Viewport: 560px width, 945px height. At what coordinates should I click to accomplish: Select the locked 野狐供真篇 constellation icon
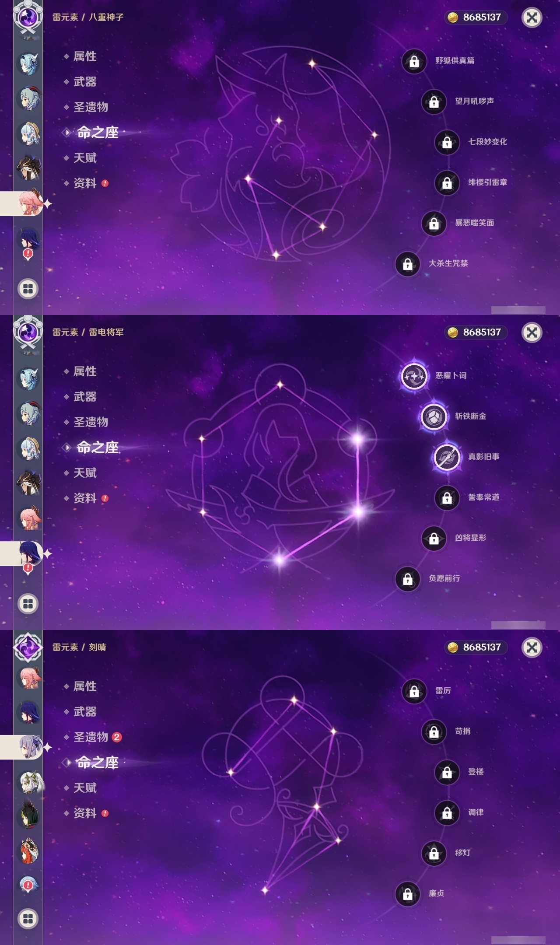(414, 61)
